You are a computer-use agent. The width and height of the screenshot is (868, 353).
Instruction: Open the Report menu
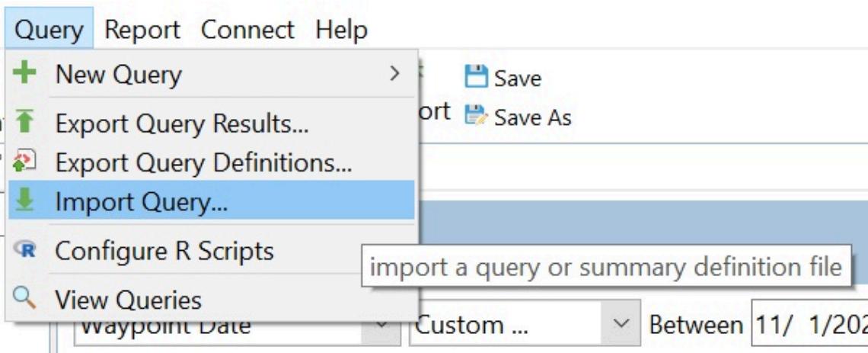click(142, 30)
